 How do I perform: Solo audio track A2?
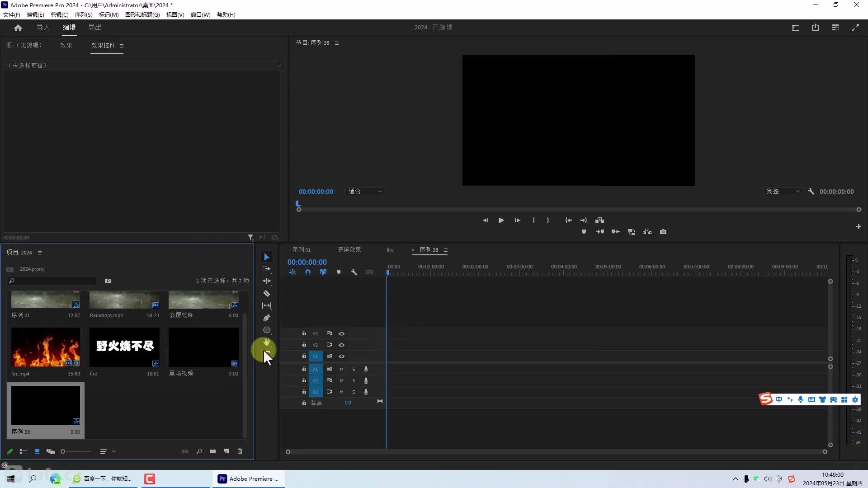354,381
